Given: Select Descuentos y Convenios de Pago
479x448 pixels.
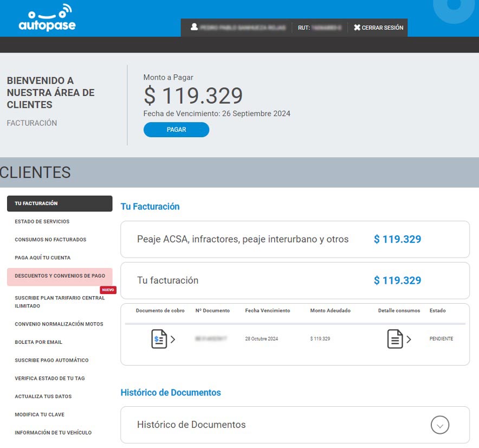Looking at the screenshot, I should tap(60, 276).
